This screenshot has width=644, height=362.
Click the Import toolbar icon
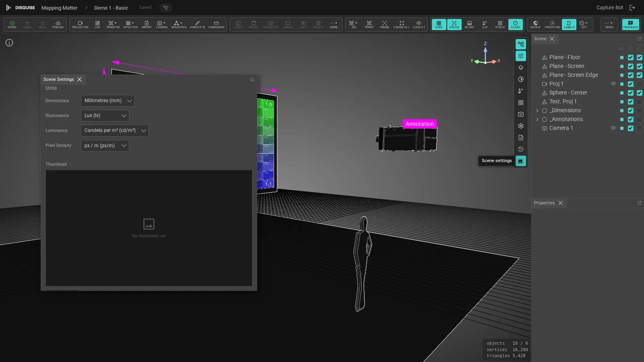(x=147, y=25)
